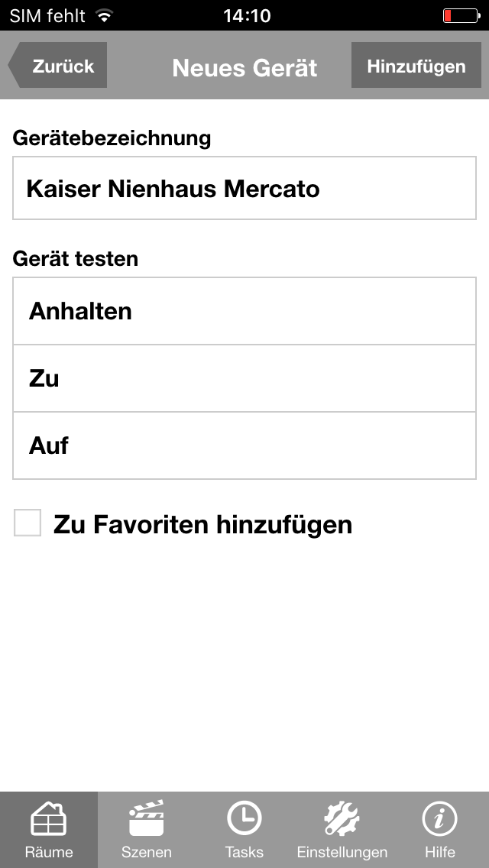Go back with the Zurück button

pos(58,66)
